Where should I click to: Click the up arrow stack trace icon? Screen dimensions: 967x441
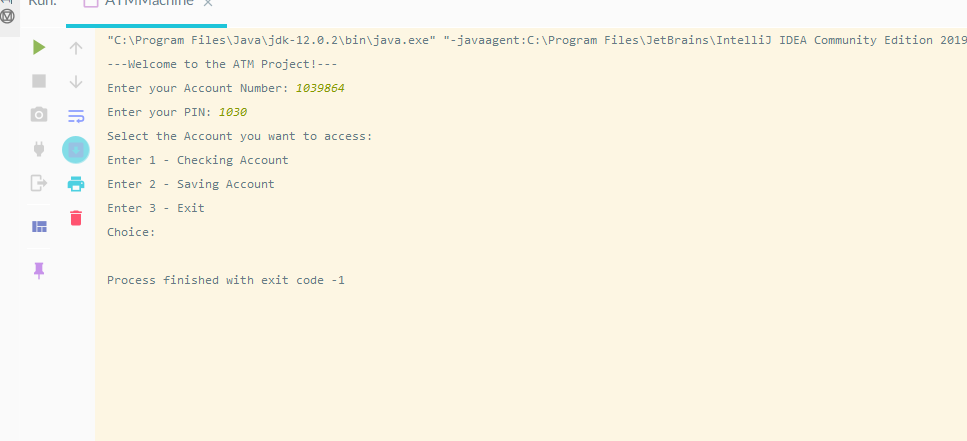[x=76, y=48]
